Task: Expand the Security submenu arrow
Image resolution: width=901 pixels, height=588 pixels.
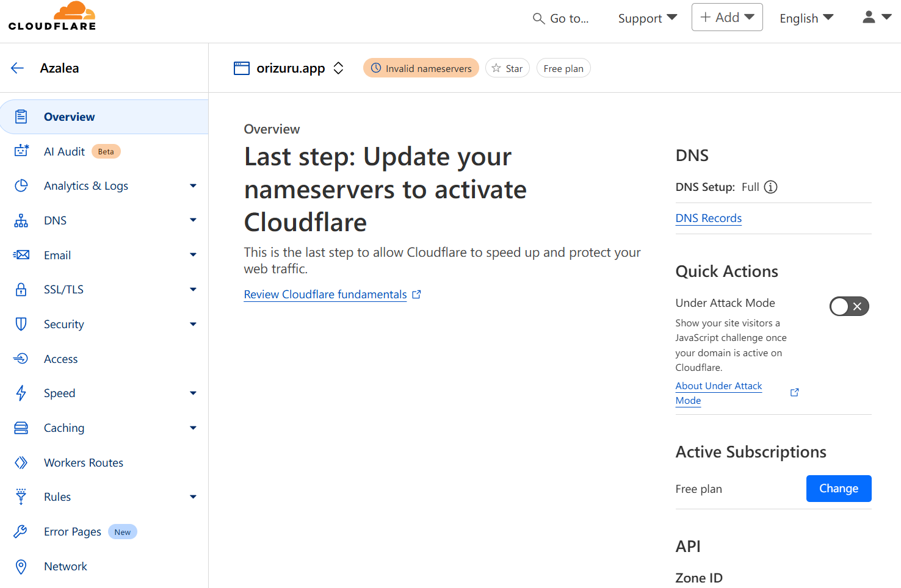Action: [x=193, y=324]
